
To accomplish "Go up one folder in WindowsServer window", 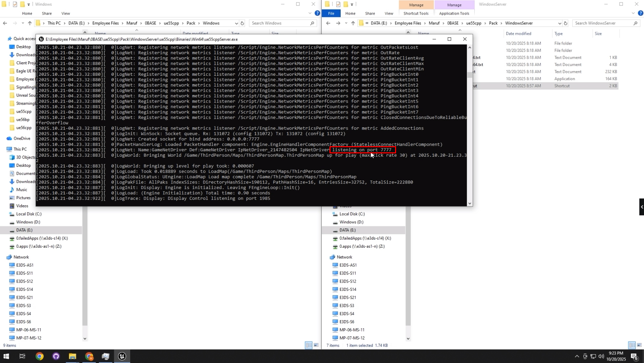I will click(353, 23).
